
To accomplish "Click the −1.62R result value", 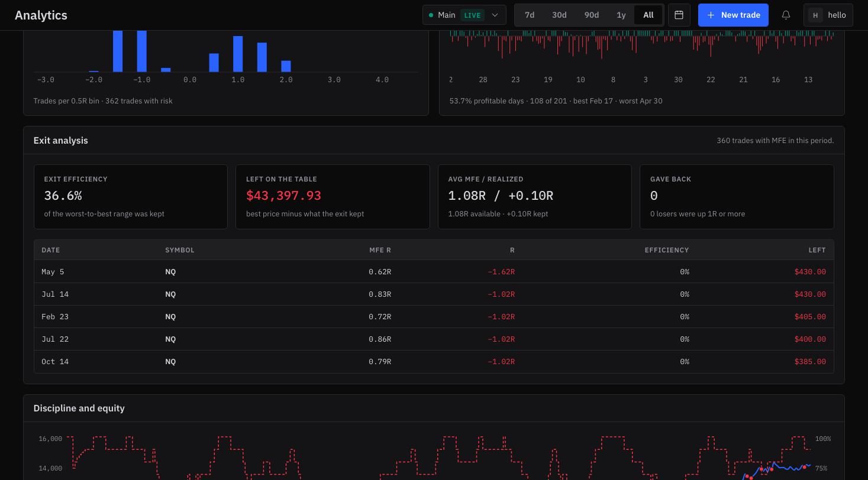I will tap(501, 272).
